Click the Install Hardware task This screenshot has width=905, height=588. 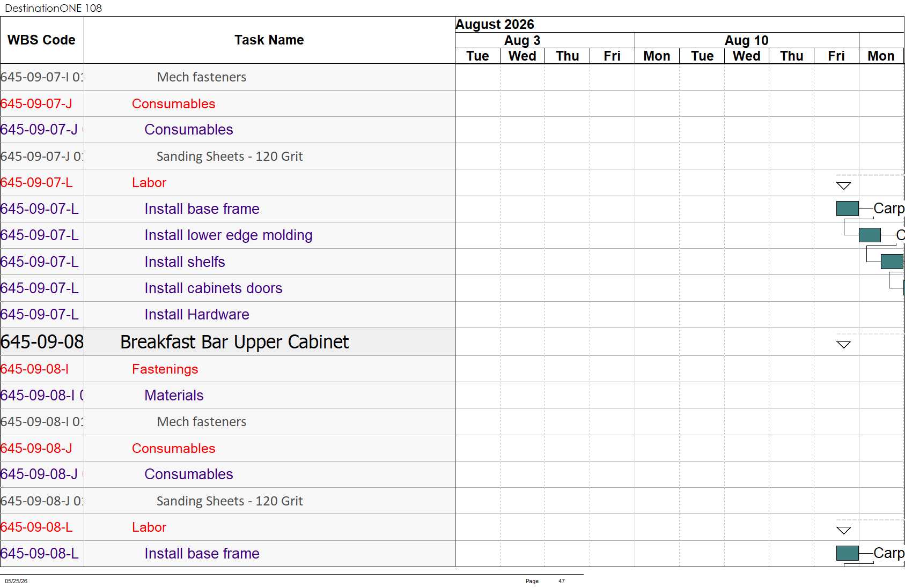click(x=196, y=315)
